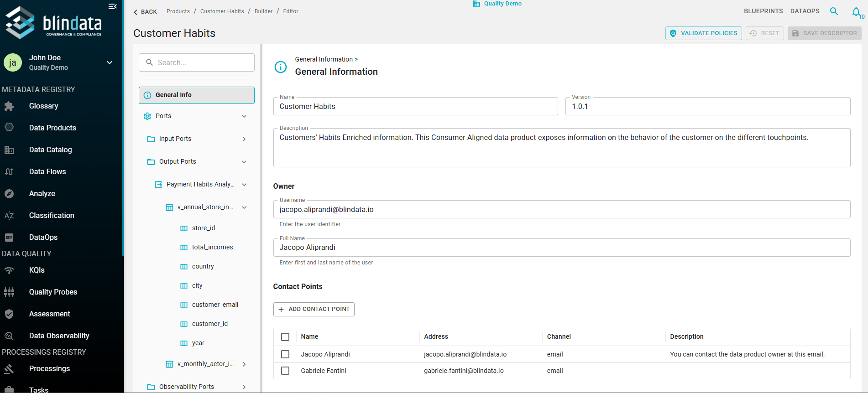Image resolution: width=868 pixels, height=393 pixels.
Task: Open Quality Probes icon
Action: [x=9, y=292]
